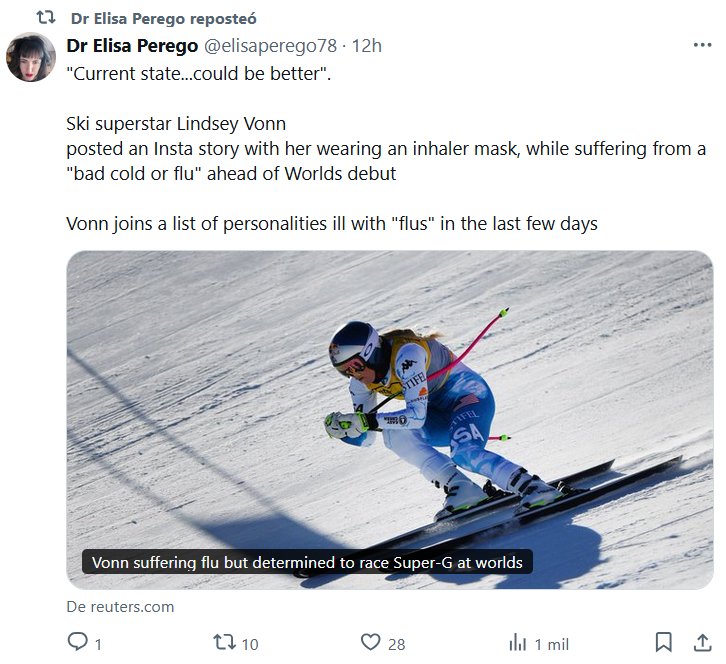Screen dimensions: 726x664
Task: Open the "Dr Elisa Perego reposteó" link
Action: (164, 18)
